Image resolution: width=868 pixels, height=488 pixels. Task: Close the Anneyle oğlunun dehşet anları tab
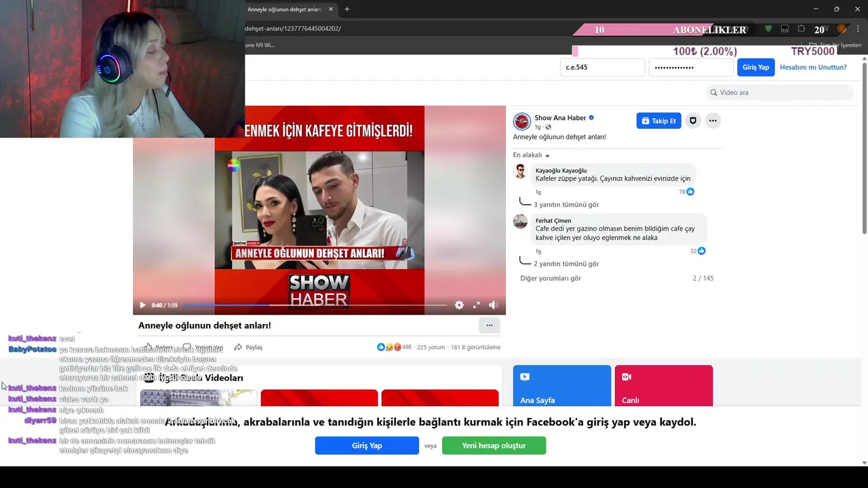pyautogui.click(x=331, y=9)
